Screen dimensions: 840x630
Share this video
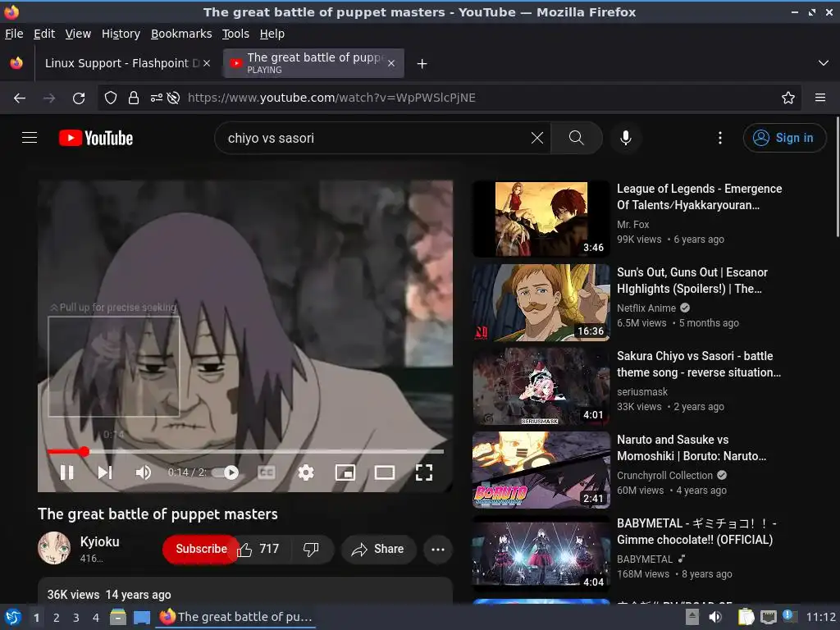point(378,549)
